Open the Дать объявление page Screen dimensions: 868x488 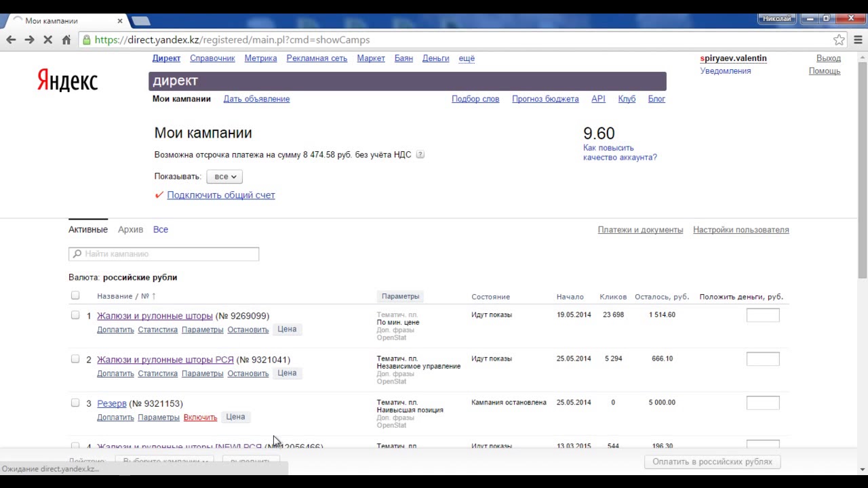click(256, 99)
